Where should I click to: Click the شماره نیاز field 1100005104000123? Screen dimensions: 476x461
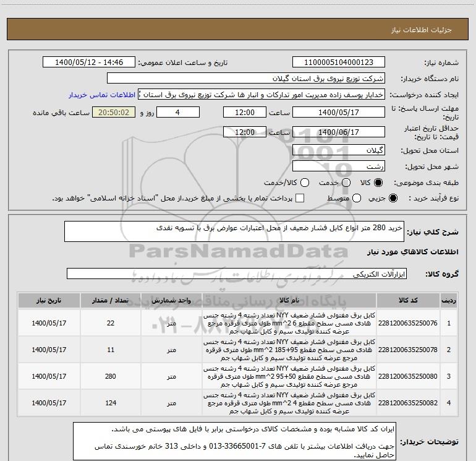[339, 62]
